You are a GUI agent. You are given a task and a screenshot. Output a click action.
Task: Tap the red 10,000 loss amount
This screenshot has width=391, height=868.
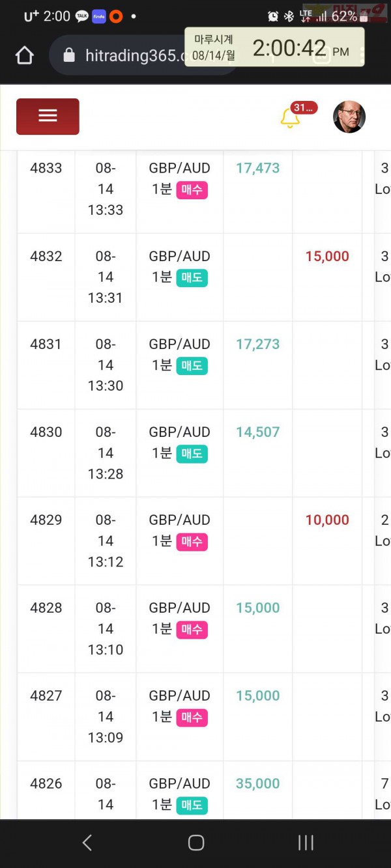[x=327, y=520]
